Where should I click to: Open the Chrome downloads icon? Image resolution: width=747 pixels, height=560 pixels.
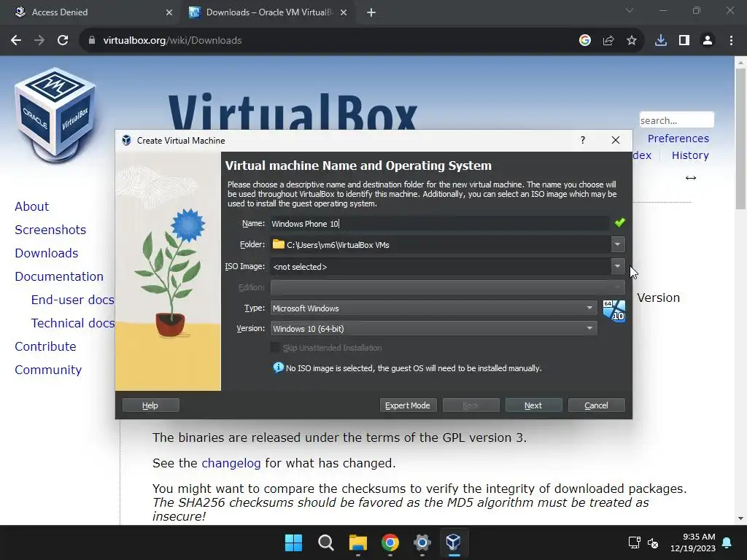pyautogui.click(x=661, y=41)
